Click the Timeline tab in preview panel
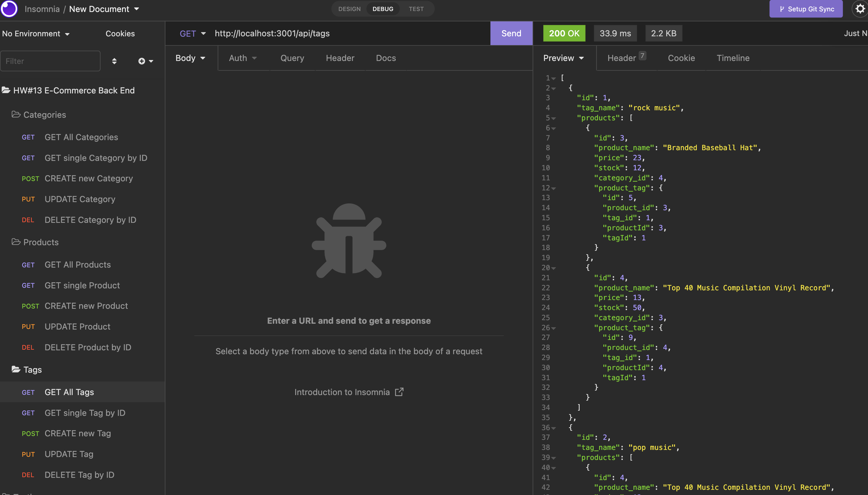The height and width of the screenshot is (495, 868). (733, 58)
